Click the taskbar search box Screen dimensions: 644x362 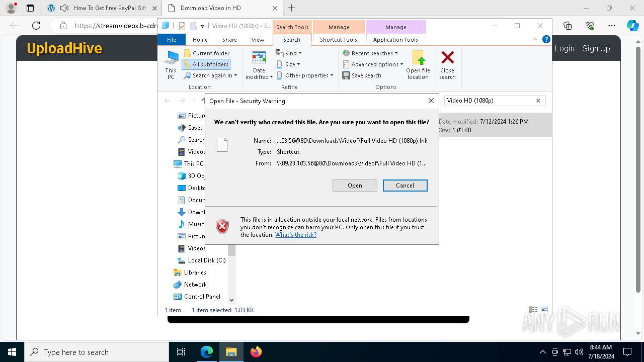97,352
